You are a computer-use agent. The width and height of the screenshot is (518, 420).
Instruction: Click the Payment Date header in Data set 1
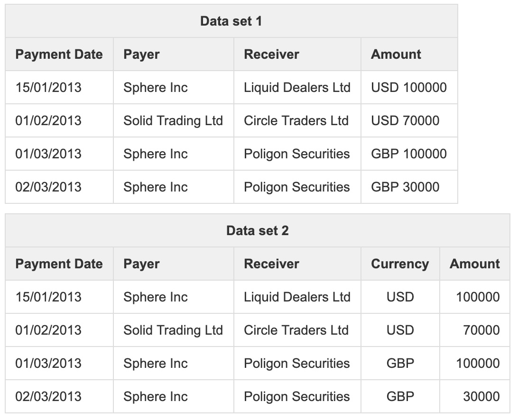[59, 55]
